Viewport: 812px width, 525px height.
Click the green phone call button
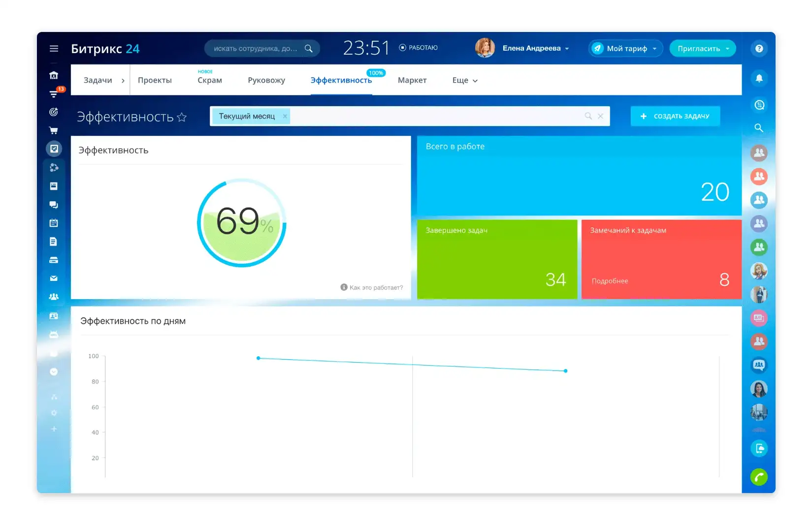coord(759,477)
